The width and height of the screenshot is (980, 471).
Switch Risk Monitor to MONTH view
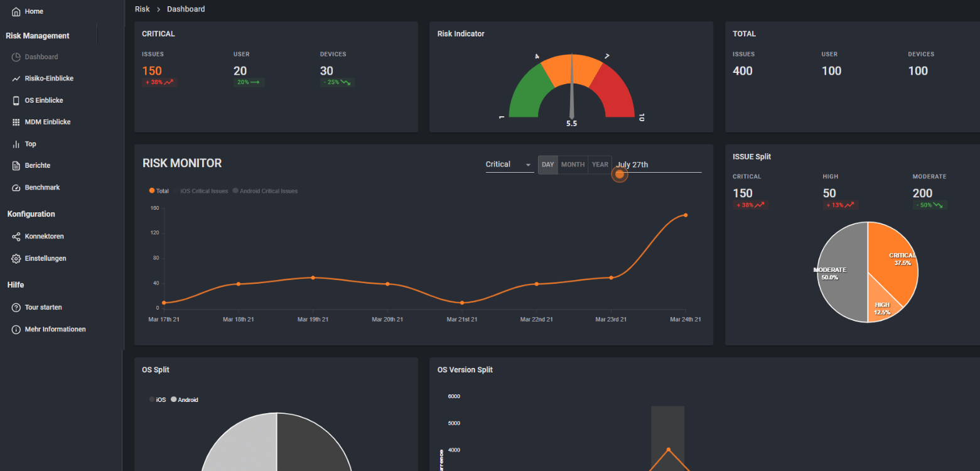click(x=573, y=165)
